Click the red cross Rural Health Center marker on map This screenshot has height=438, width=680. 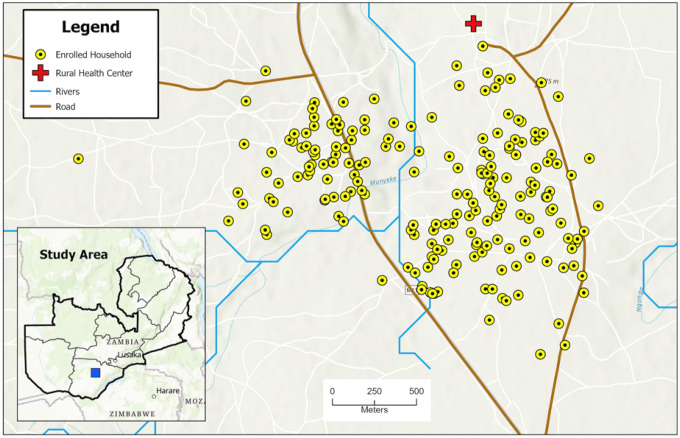click(473, 23)
